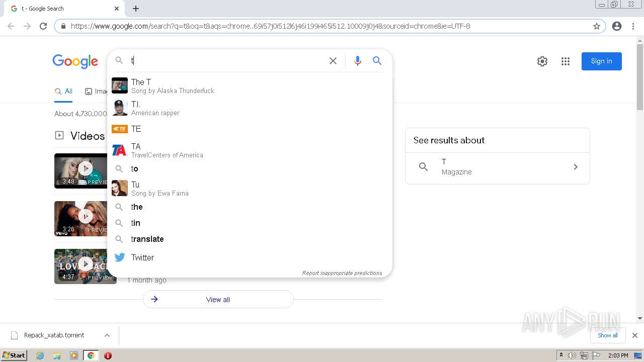Click the network tray icon
644x362 pixels.
tap(584, 355)
